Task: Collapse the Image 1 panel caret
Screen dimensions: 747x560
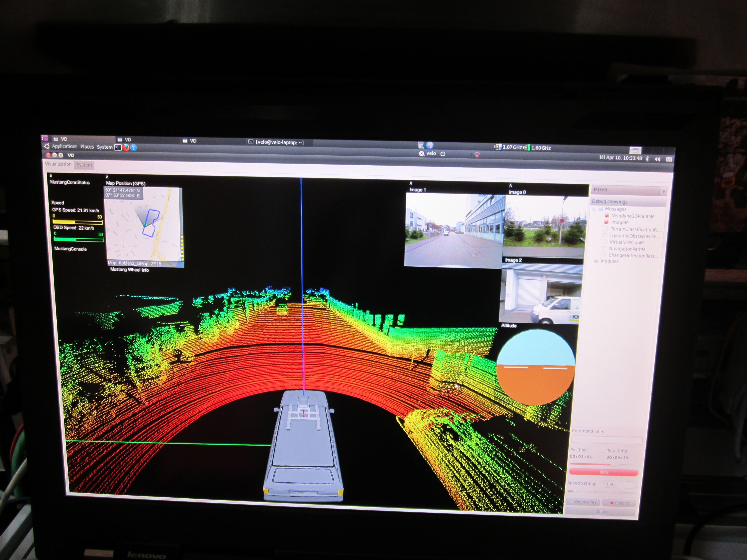Action: click(x=411, y=183)
